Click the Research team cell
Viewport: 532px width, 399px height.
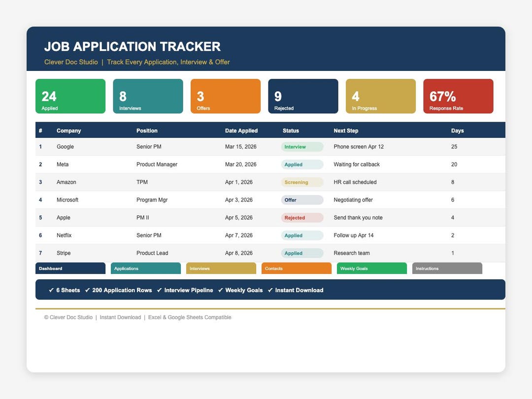pos(352,253)
